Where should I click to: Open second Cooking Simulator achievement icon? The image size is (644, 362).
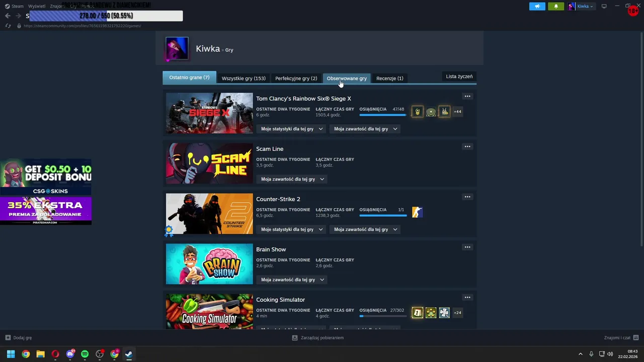coord(431,313)
